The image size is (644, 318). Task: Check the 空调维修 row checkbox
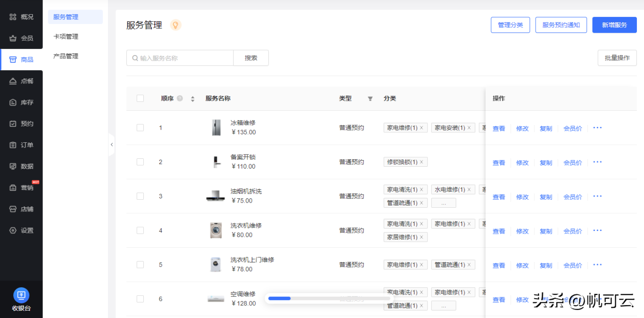click(x=140, y=299)
